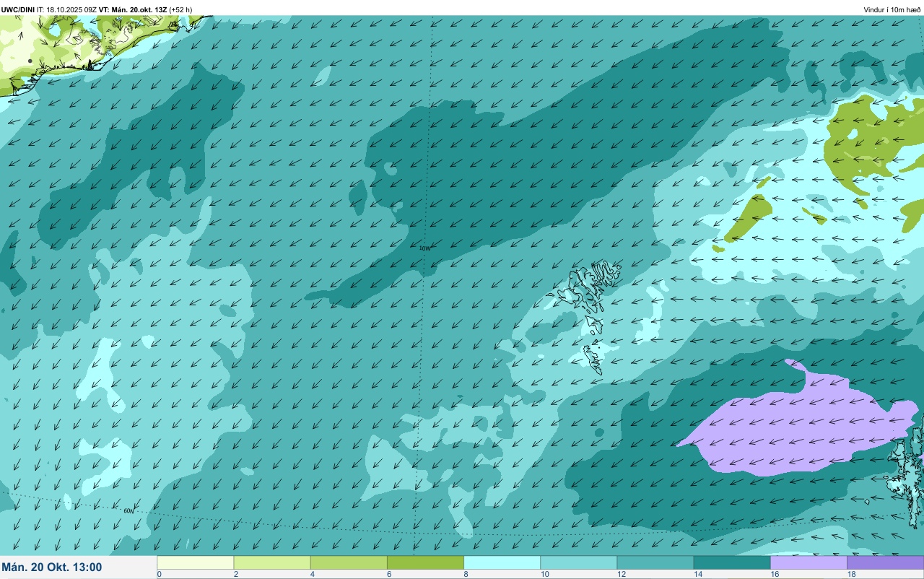Click legend value '10'
Screen dimensions: 924x579
pyautogui.click(x=544, y=575)
